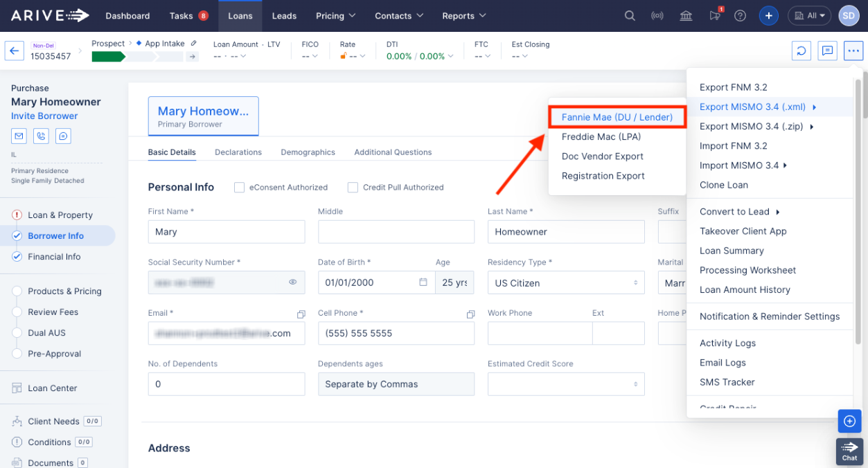Click Clone Loan menu entry
Screen dimensions: 868x468
coord(724,185)
